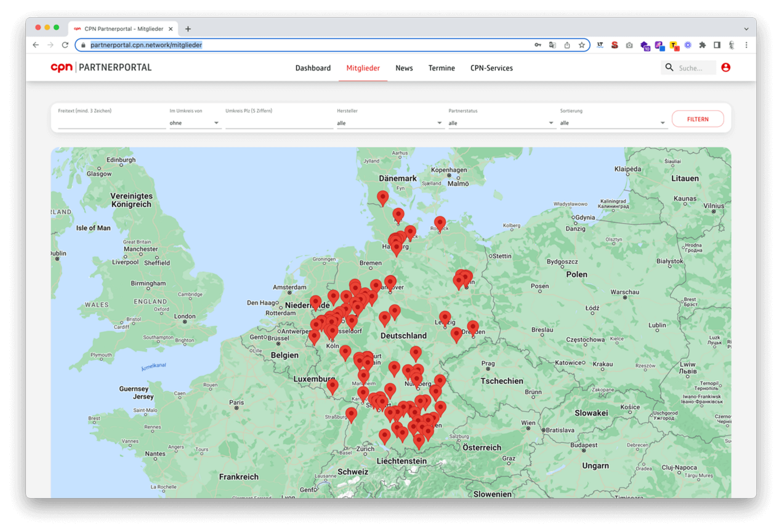Open the Mitglieder tab

coord(363,68)
